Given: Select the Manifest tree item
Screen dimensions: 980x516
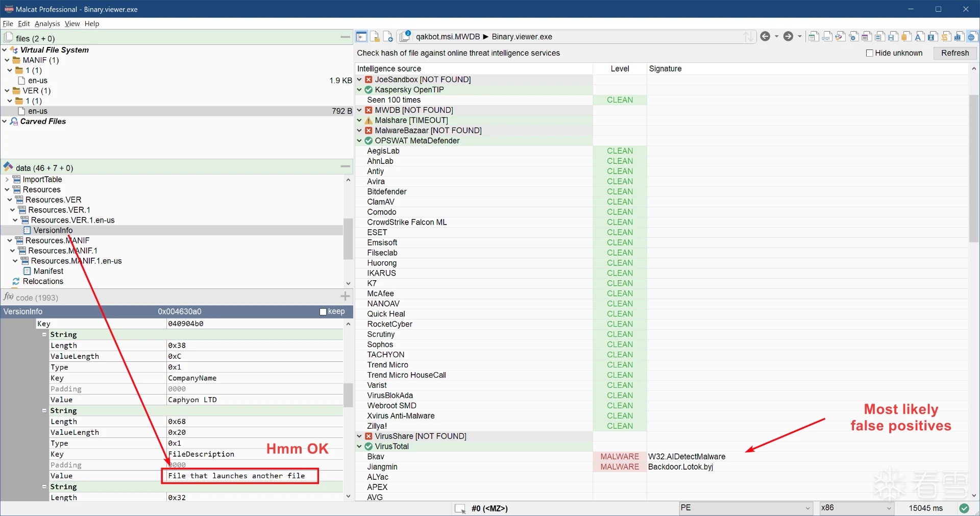Looking at the screenshot, I should tap(48, 272).
